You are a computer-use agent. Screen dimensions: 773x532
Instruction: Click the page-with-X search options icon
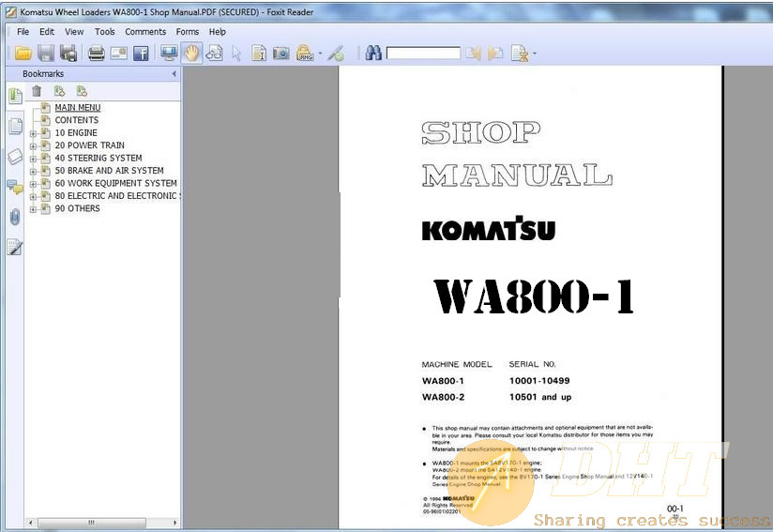pyautogui.click(x=520, y=53)
